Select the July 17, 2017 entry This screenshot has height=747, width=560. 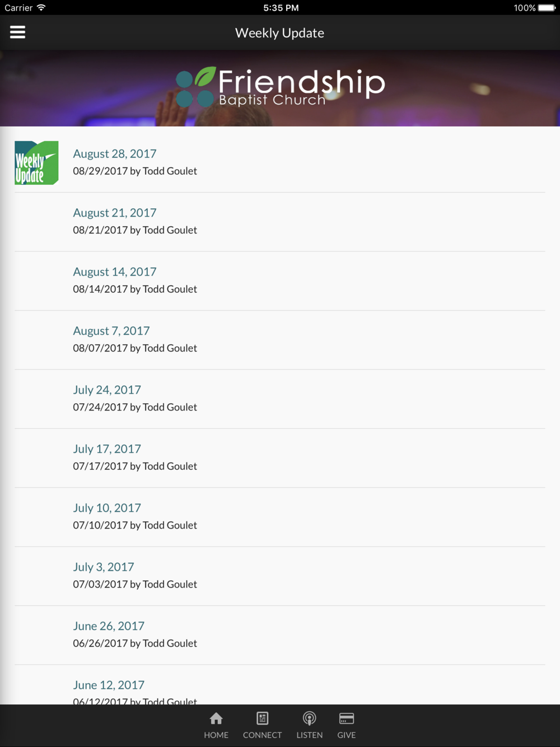[x=280, y=458]
